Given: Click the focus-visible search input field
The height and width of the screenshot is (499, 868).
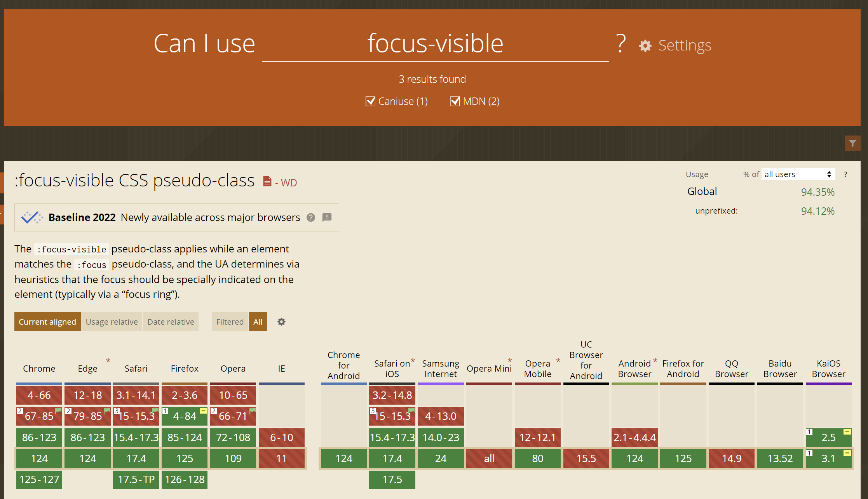Looking at the screenshot, I should 435,43.
